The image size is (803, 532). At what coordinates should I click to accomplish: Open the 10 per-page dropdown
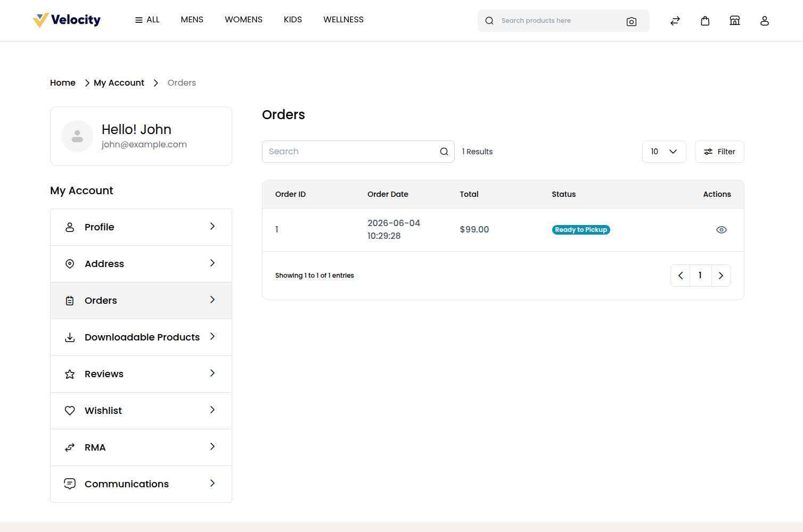tap(664, 152)
